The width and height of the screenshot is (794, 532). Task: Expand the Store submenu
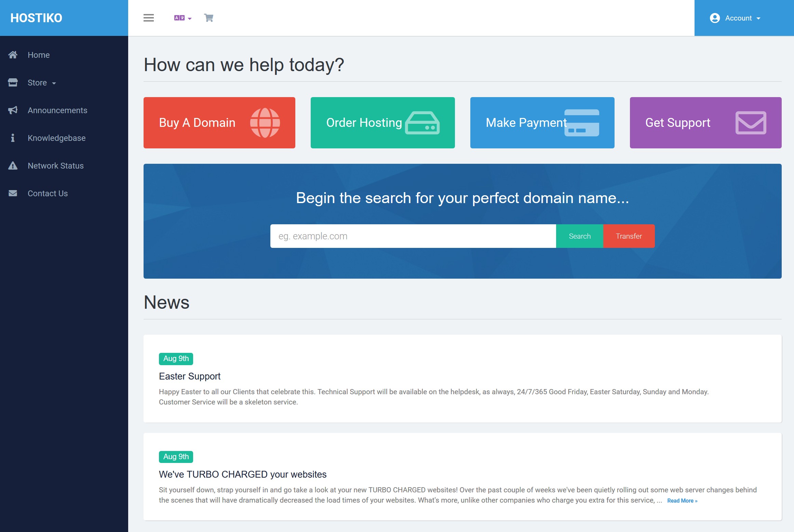click(x=42, y=83)
